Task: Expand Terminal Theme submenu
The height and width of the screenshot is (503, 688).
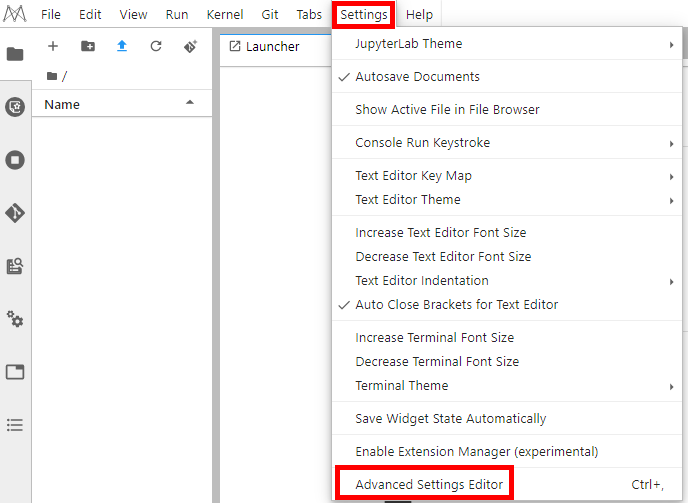Action: coord(507,385)
